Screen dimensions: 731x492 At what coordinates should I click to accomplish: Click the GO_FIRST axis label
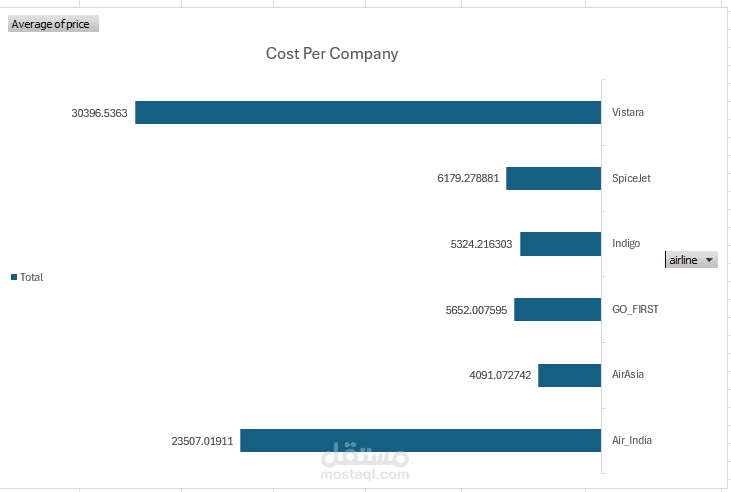pyautogui.click(x=635, y=309)
